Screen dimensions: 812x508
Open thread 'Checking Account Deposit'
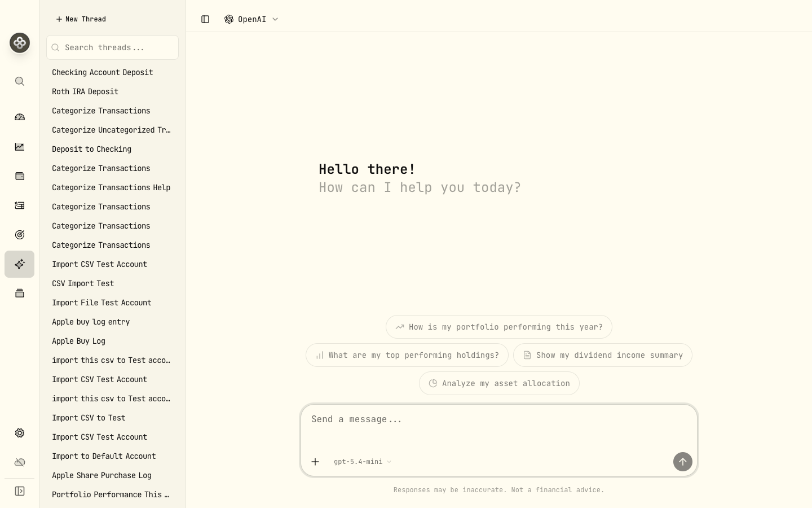click(112, 72)
